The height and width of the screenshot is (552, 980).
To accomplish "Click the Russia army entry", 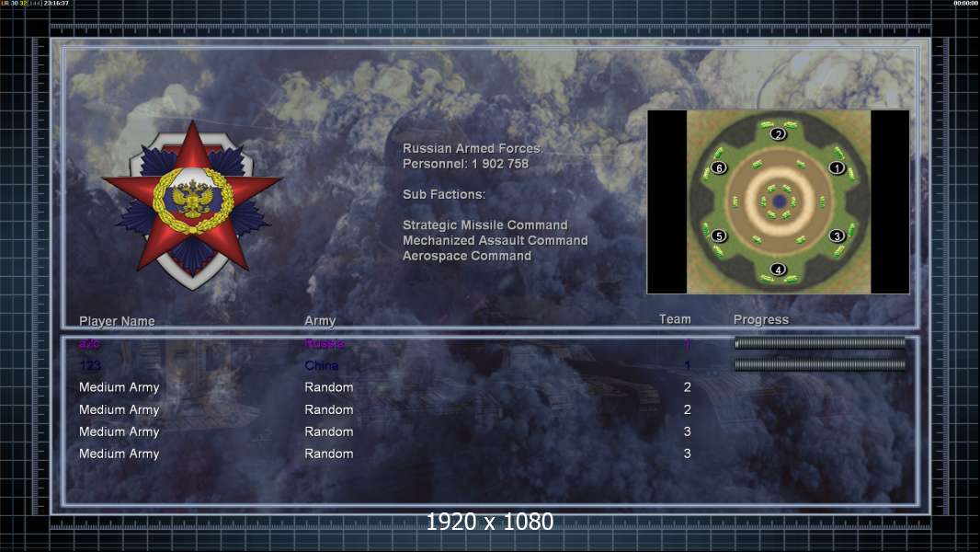I will coord(325,343).
